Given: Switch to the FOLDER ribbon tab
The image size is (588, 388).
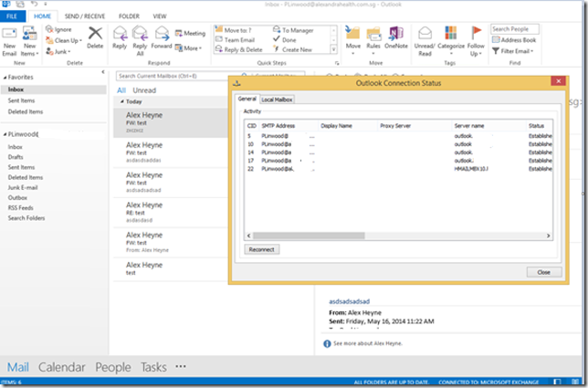Looking at the screenshot, I should pos(129,16).
